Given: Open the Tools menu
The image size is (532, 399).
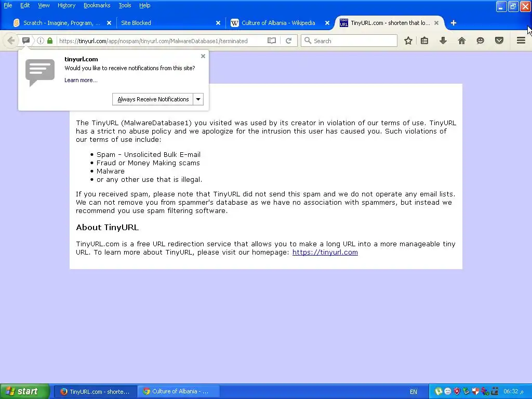Looking at the screenshot, I should click(x=125, y=5).
